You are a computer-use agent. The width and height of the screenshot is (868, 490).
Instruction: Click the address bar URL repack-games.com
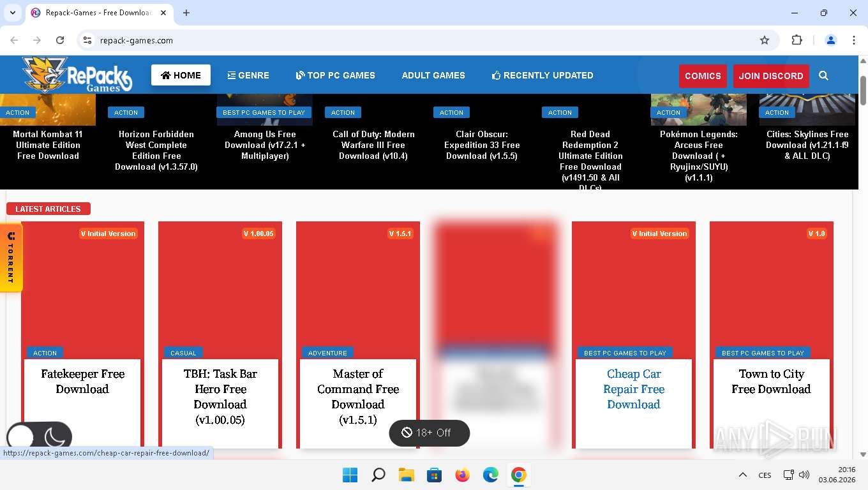137,40
